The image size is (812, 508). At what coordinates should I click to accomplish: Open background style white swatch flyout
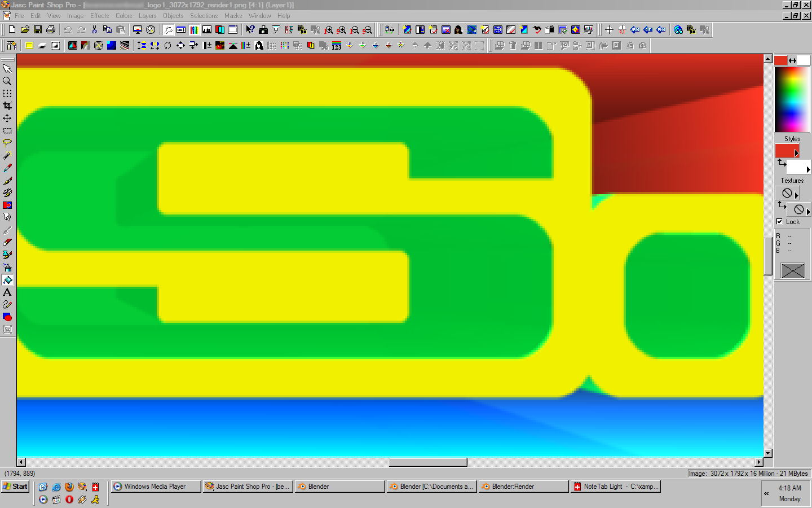tap(808, 169)
